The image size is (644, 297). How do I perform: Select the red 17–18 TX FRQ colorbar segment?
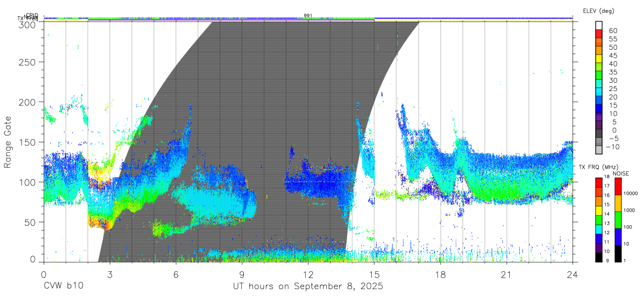point(599,182)
